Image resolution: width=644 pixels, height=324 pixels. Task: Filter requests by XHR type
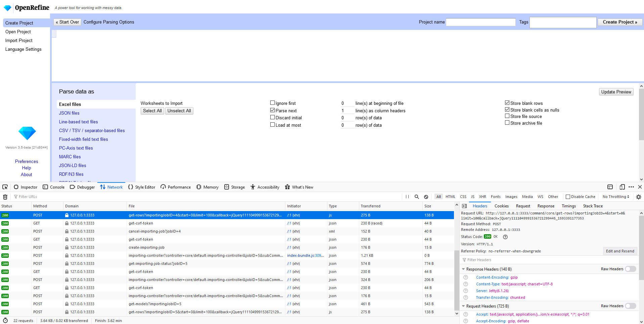click(x=482, y=197)
